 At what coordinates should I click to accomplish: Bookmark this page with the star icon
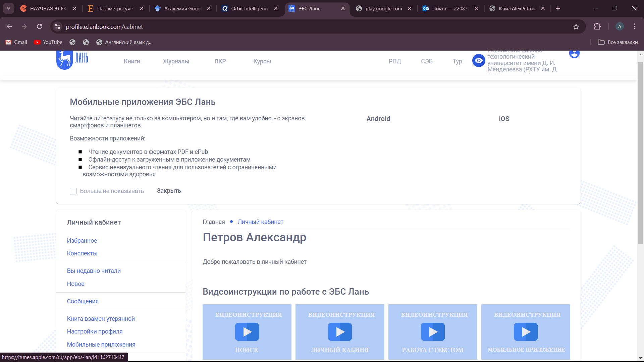coord(576,27)
